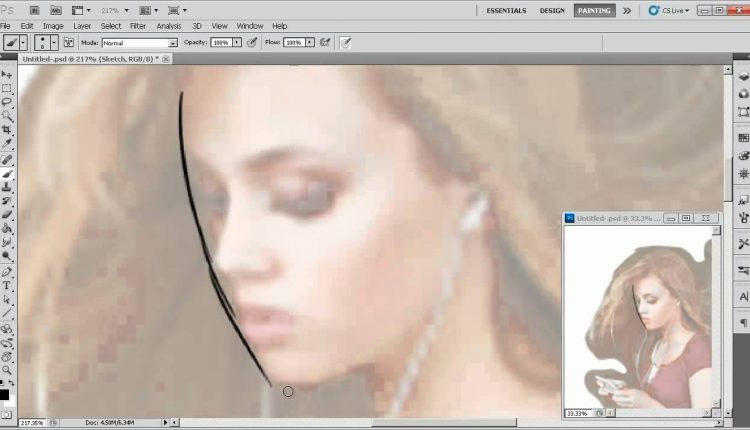
Task: Select the Eraser tool
Action: (x=7, y=215)
